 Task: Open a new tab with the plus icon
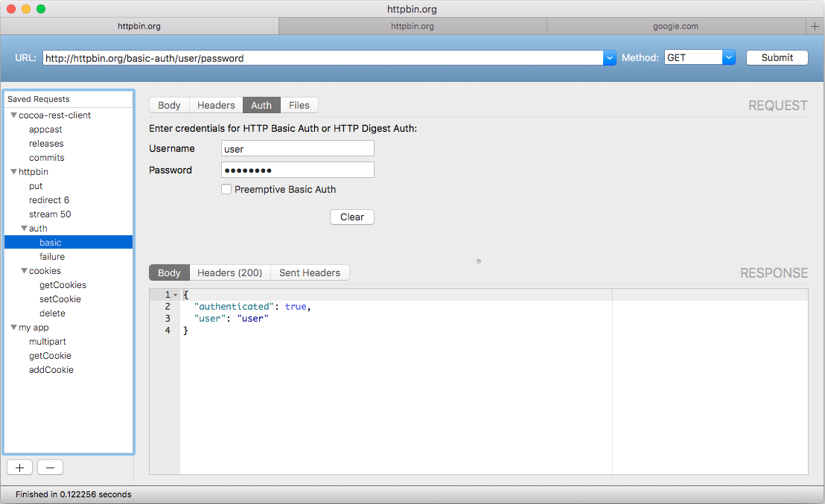(815, 26)
